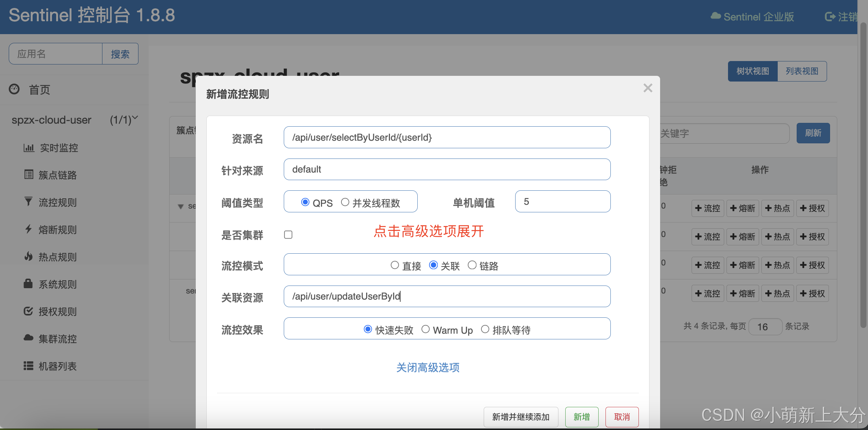Click 关闭高级选项 to collapse advanced options

coord(428,367)
